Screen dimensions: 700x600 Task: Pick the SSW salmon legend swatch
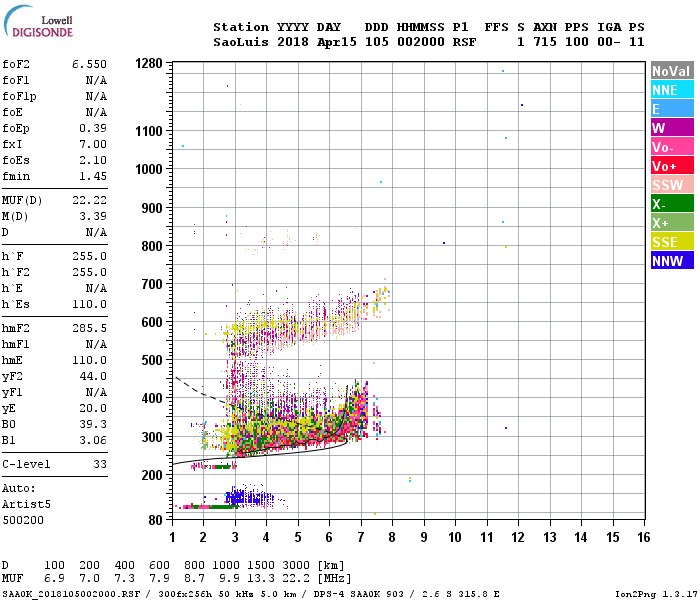672,185
